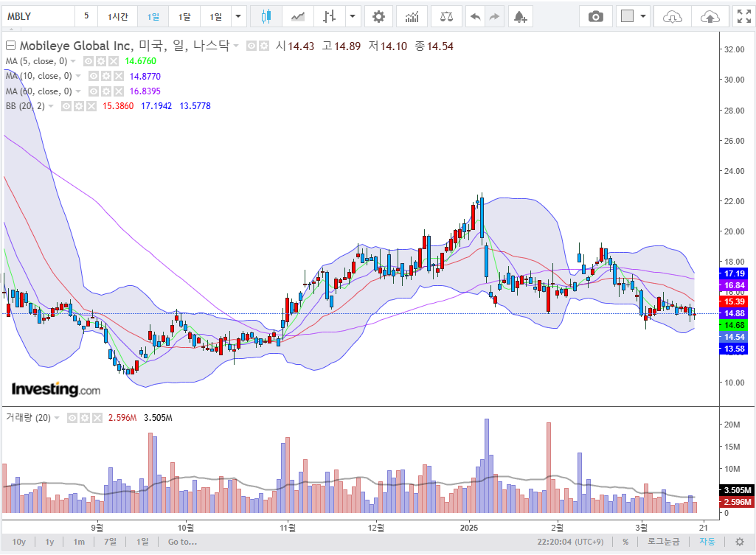Expand MA (60, close, 0) dropdown arrow
The image size is (756, 555).
point(78,91)
